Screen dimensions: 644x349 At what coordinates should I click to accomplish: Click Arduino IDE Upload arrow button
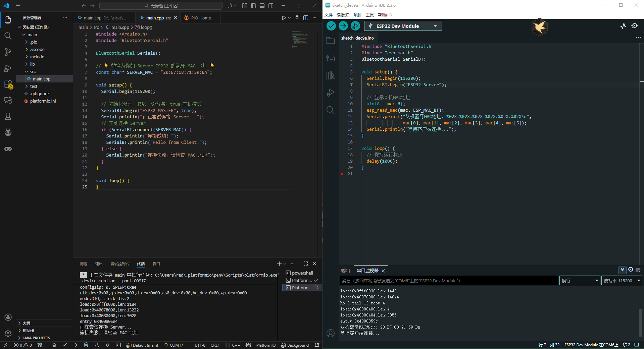click(x=343, y=26)
